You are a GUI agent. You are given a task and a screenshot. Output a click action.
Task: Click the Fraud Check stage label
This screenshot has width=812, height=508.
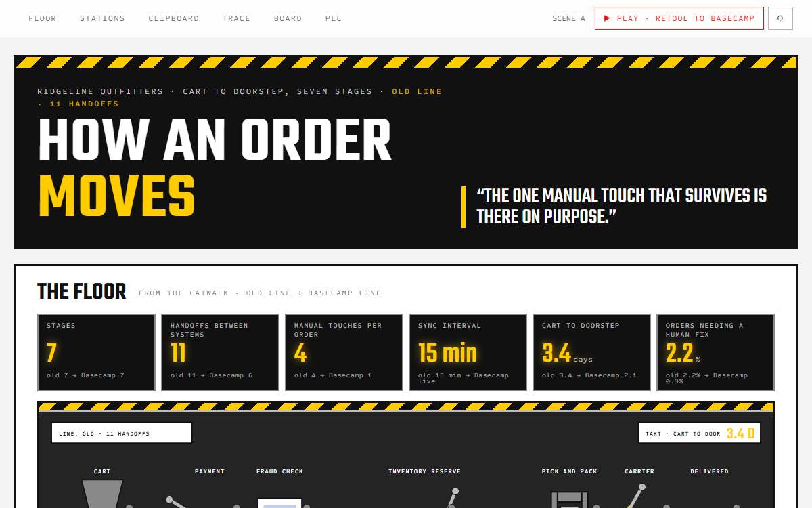tap(279, 471)
